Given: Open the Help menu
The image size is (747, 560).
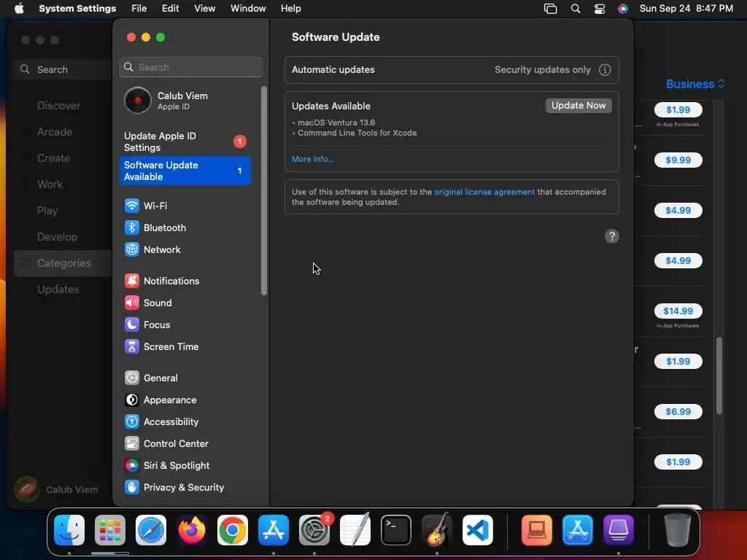Looking at the screenshot, I should point(290,9).
